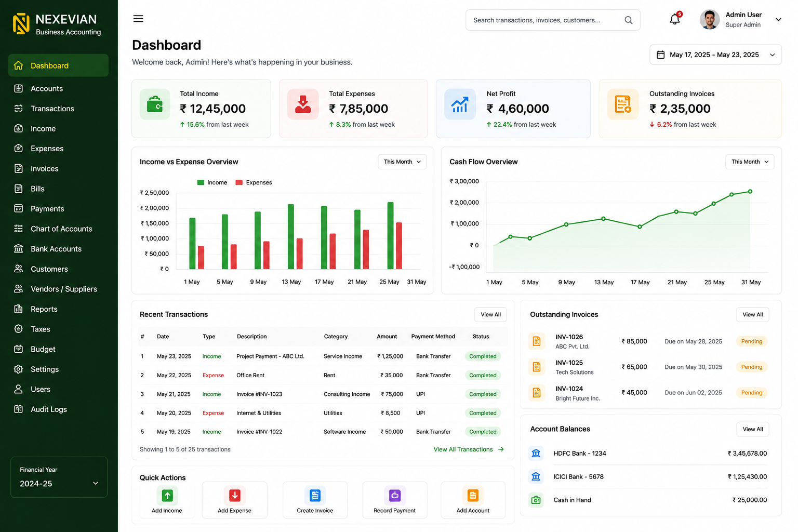Open the date range dropdown
798x532 pixels.
click(715, 55)
